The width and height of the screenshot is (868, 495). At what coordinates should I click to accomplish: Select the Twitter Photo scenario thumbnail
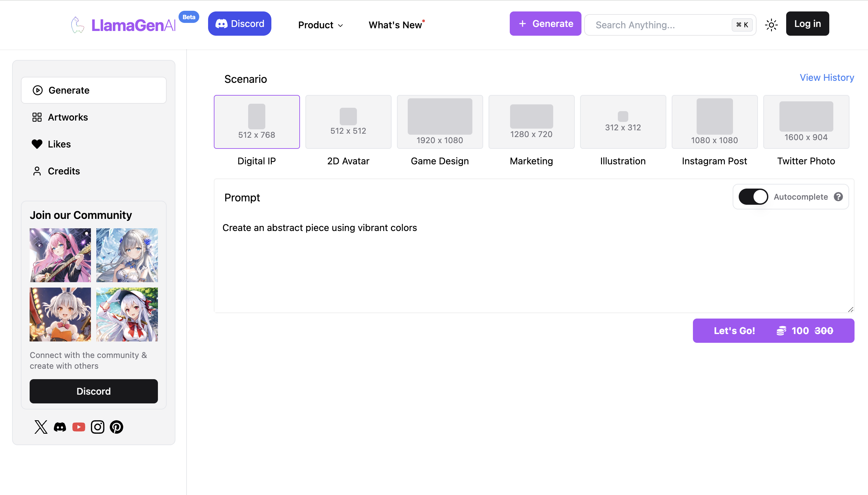806,122
